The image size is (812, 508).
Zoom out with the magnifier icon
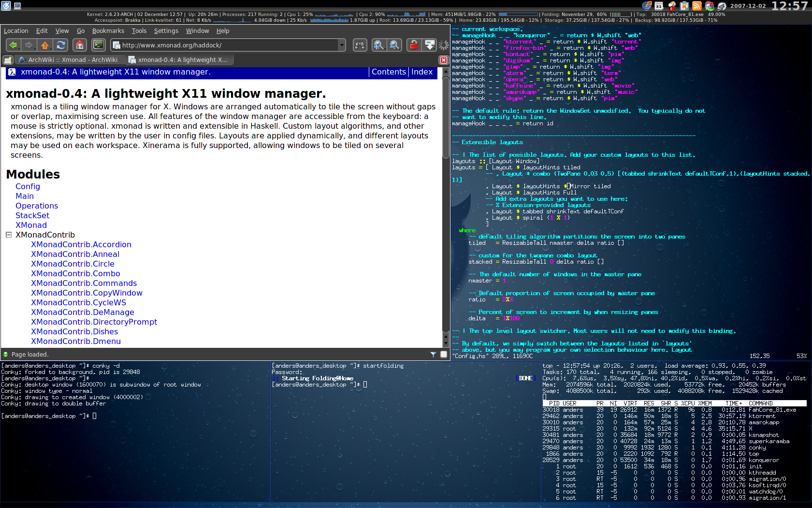pos(395,45)
